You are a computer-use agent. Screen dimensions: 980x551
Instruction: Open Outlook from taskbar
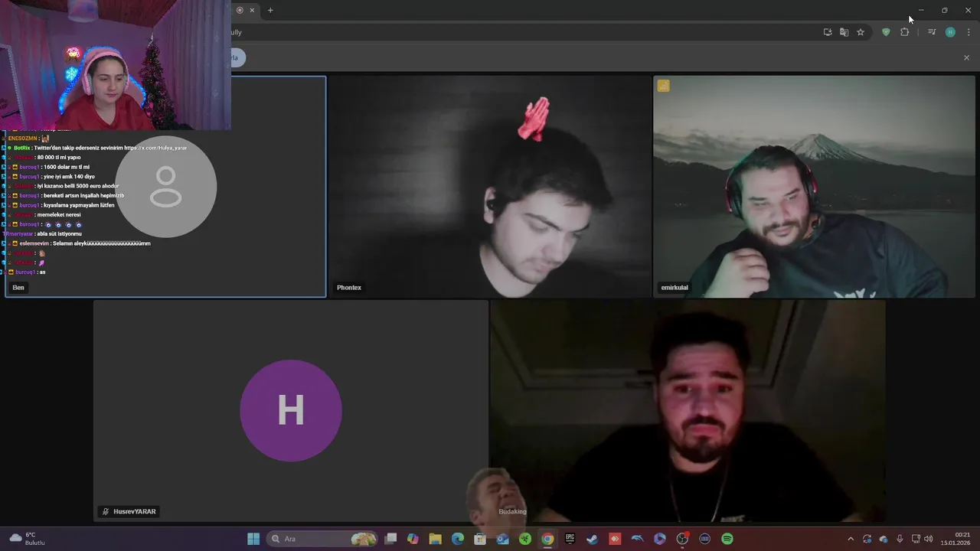point(502,539)
